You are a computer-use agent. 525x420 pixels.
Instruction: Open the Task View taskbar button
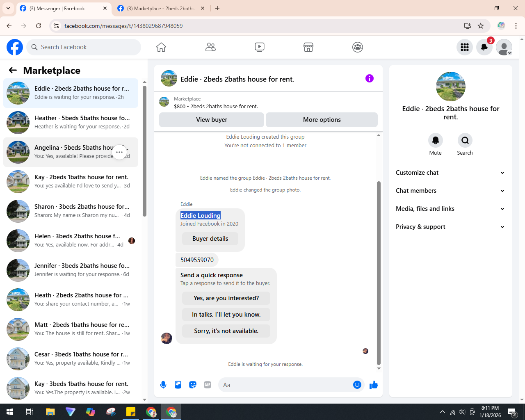30,412
